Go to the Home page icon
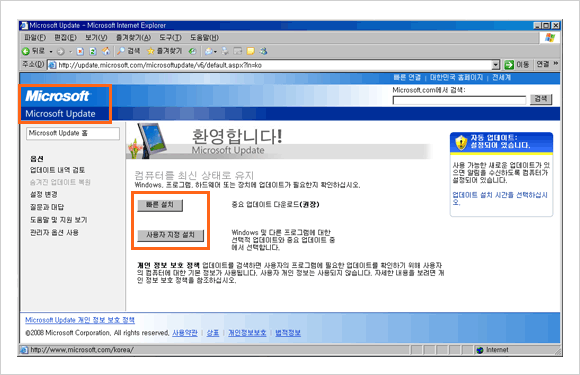This screenshot has width=580, height=375. coord(106,51)
